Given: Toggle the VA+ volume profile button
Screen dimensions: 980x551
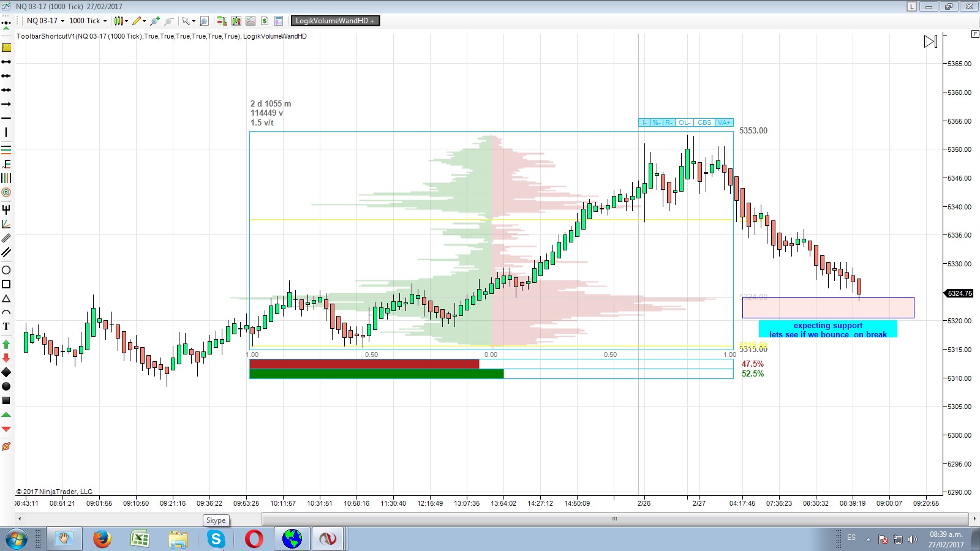Looking at the screenshot, I should 724,122.
